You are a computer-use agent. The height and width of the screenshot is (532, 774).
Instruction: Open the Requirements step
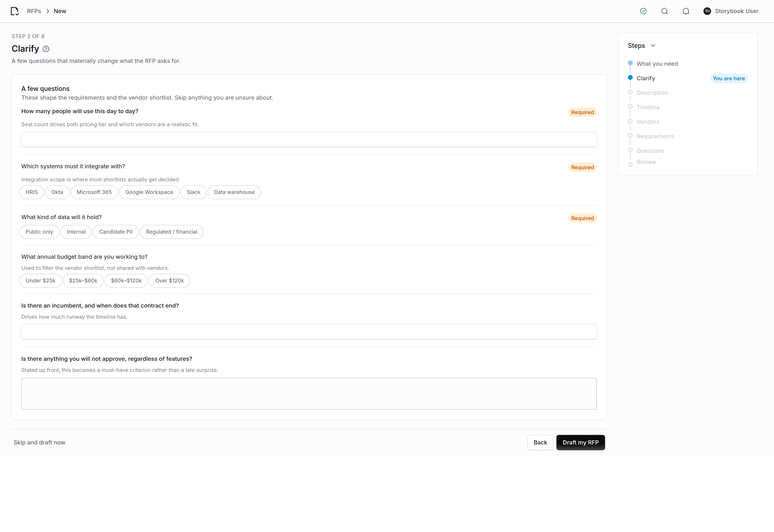tap(655, 136)
